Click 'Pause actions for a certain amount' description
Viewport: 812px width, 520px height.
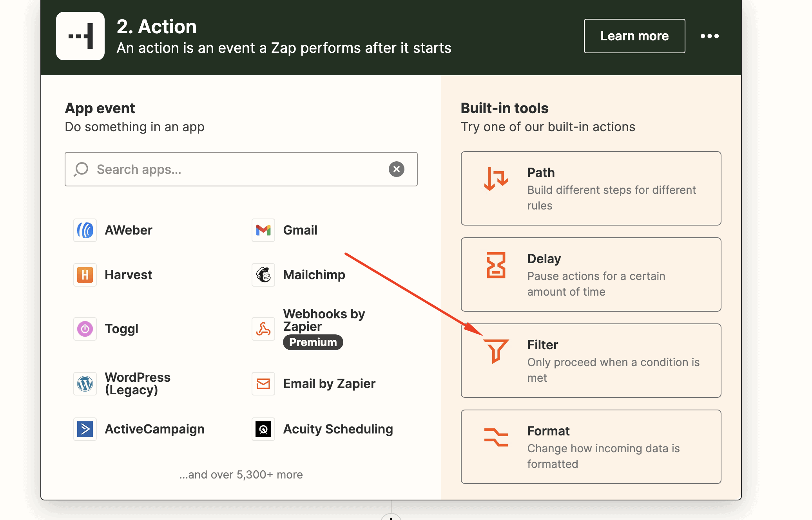click(x=596, y=284)
